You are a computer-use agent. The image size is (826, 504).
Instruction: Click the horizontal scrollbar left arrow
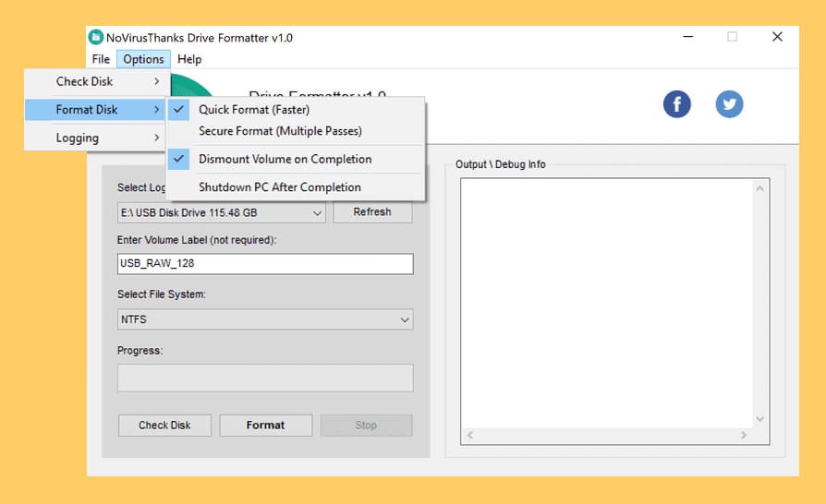point(470,435)
